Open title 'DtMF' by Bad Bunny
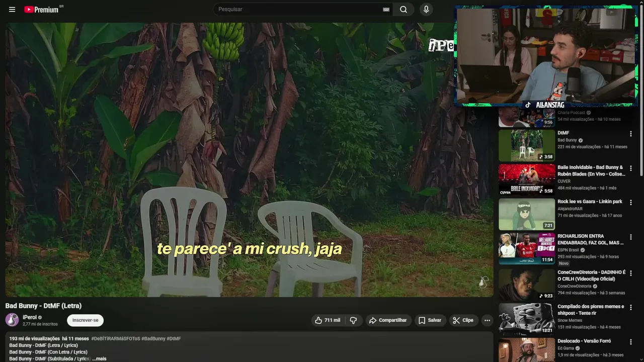Screen dimensions: 644x362 [563, 133]
